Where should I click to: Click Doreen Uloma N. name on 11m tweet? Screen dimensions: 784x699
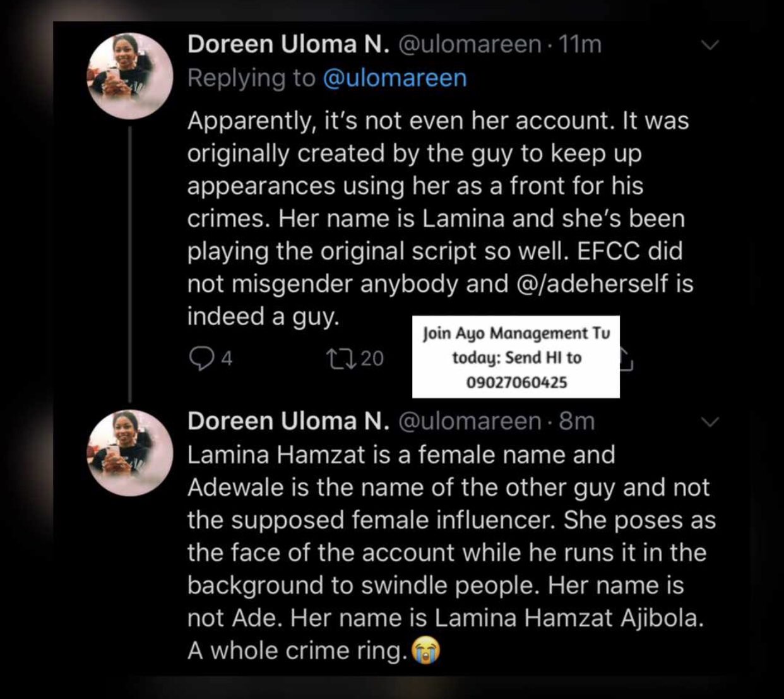click(x=288, y=44)
